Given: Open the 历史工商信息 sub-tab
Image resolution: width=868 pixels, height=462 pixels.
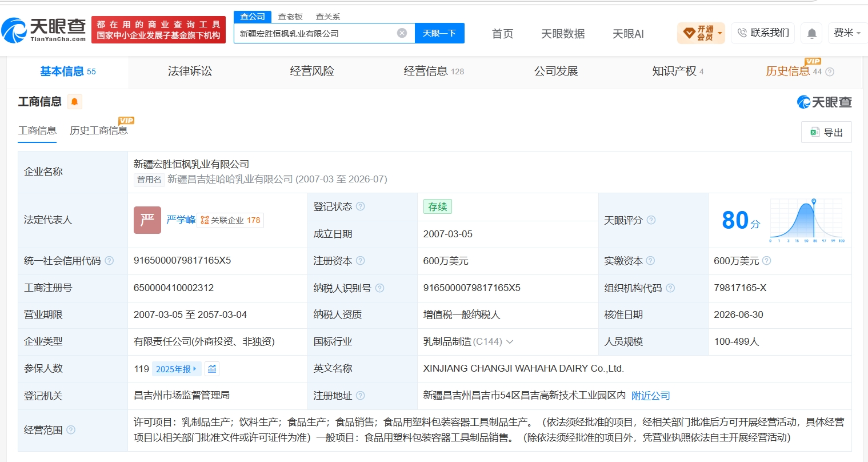Looking at the screenshot, I should point(98,130).
